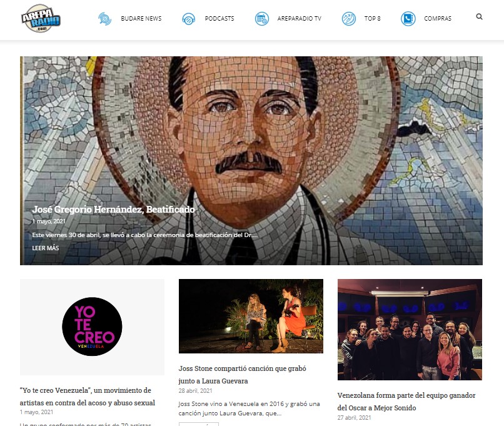Open the Top 8 menu item
The image size is (504, 426).
(372, 19)
